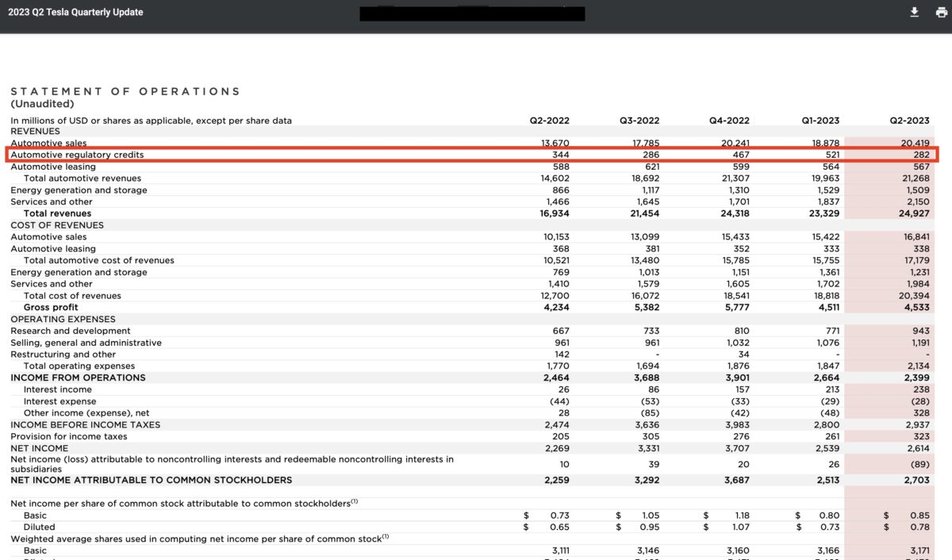
Task: Click the Basic shares value 3,171
Action: click(x=919, y=550)
